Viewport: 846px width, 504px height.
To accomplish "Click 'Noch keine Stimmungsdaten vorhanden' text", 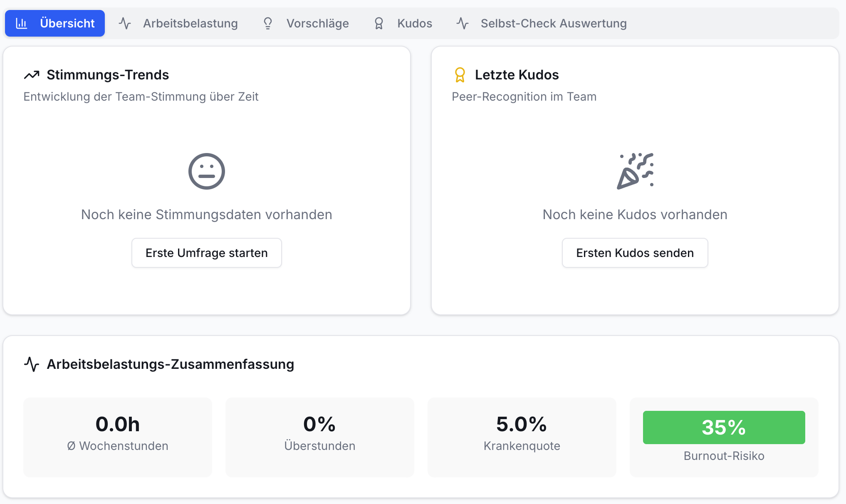I will tap(207, 215).
